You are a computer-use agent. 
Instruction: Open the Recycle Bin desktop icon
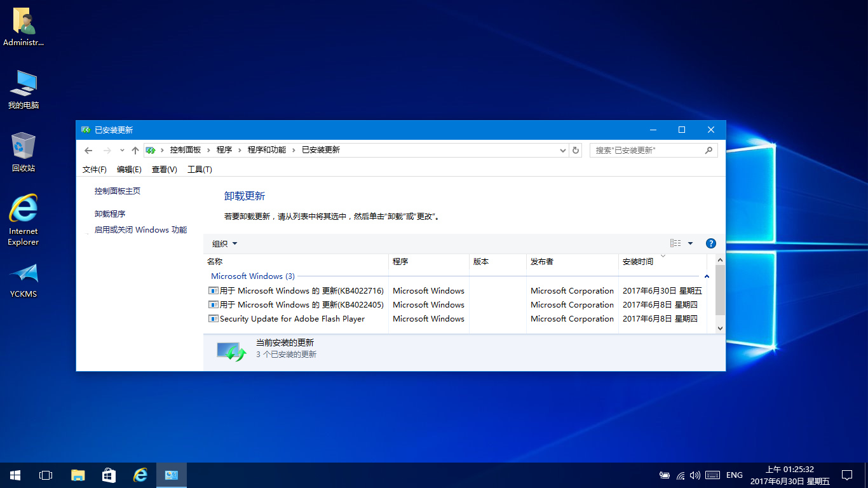[x=24, y=152]
